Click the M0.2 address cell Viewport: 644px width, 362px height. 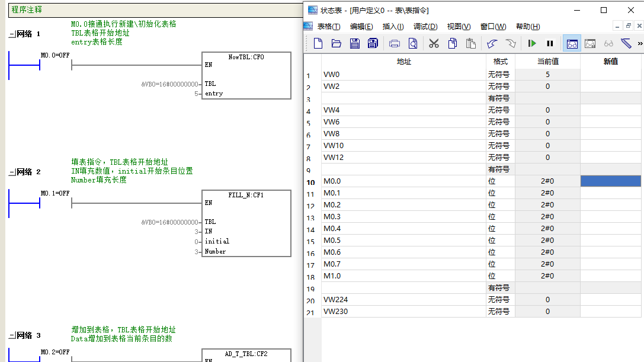[x=403, y=205]
